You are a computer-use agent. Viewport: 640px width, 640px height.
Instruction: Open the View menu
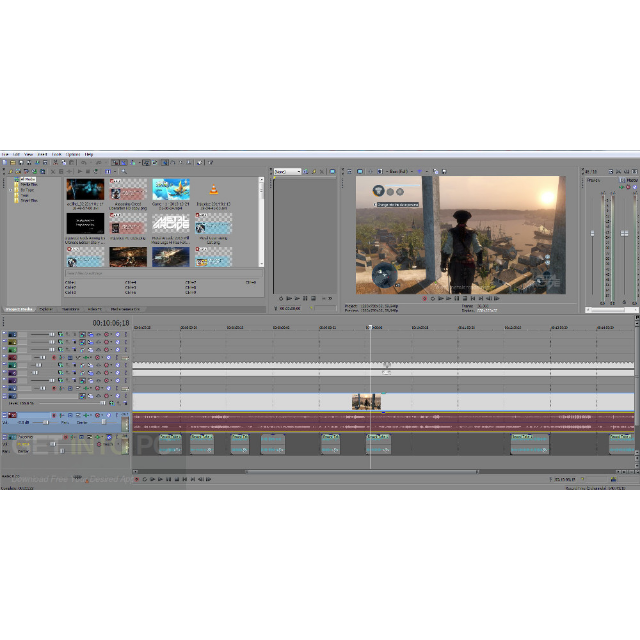(x=29, y=155)
